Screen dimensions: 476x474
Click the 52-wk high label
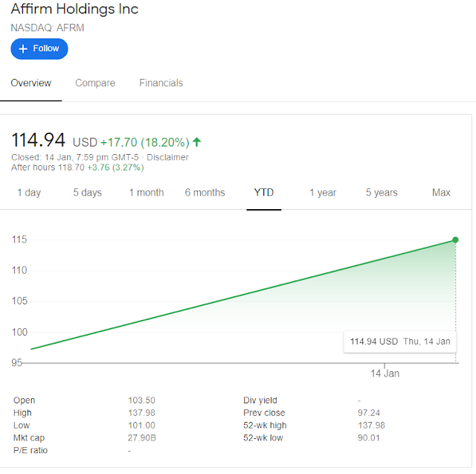[265, 426]
